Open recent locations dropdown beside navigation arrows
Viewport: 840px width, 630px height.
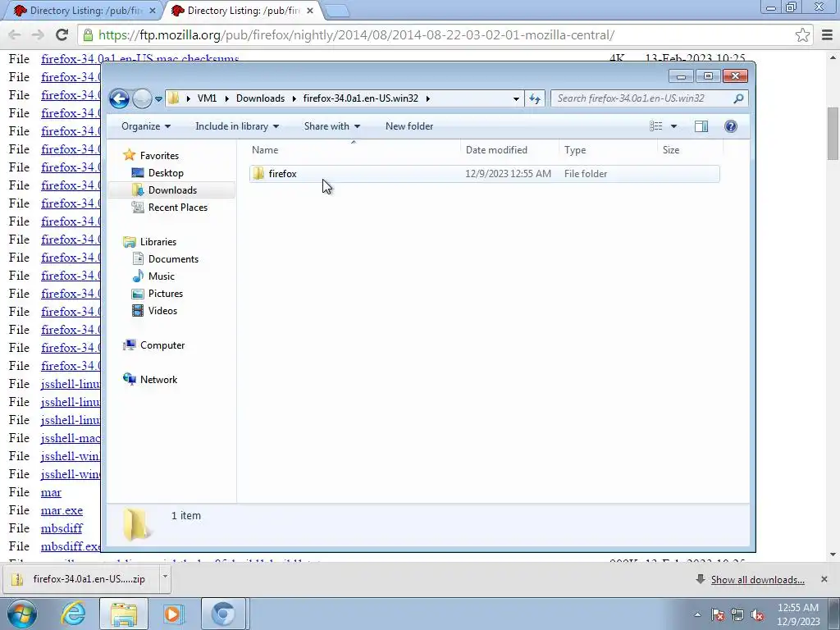pyautogui.click(x=158, y=99)
